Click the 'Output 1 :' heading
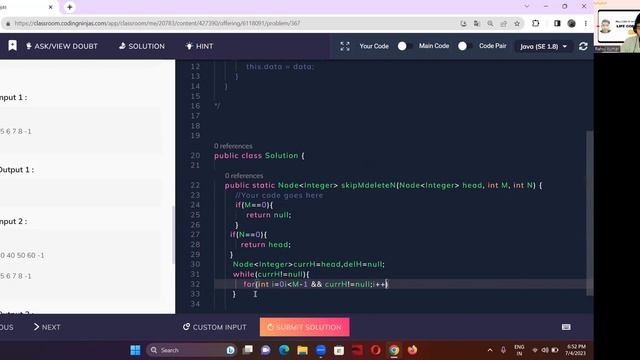 tap(17, 169)
